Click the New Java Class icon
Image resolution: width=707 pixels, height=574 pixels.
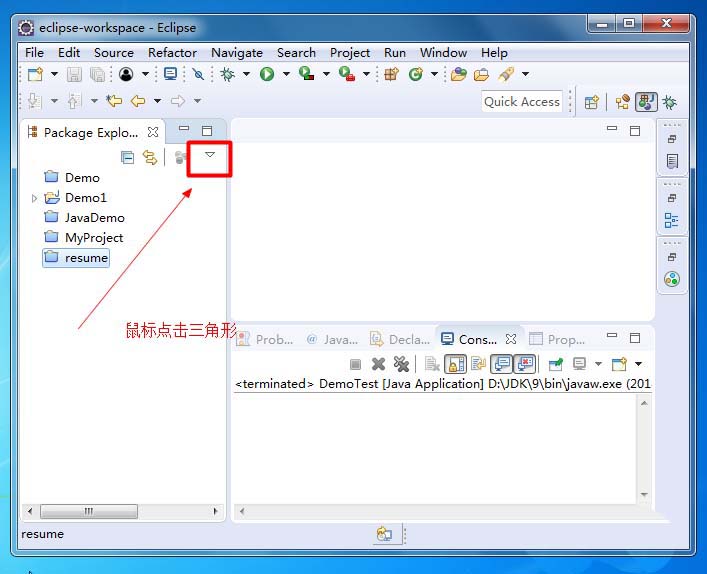(x=416, y=74)
